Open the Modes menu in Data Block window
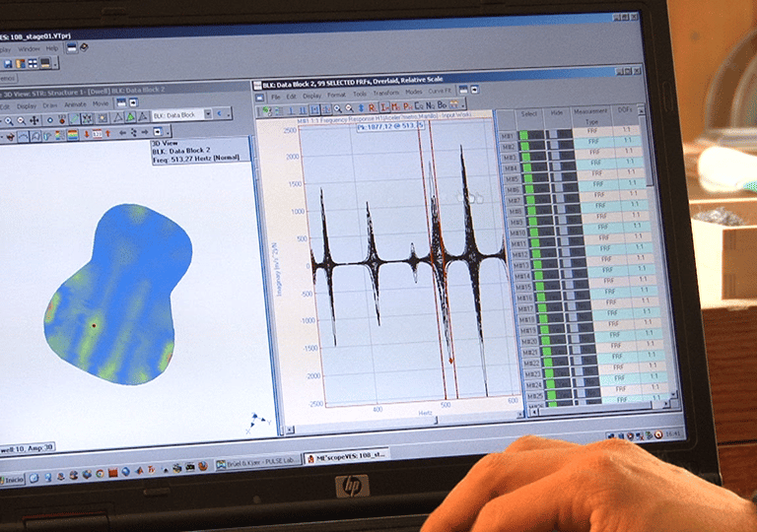This screenshot has height=532, width=757. pyautogui.click(x=414, y=92)
